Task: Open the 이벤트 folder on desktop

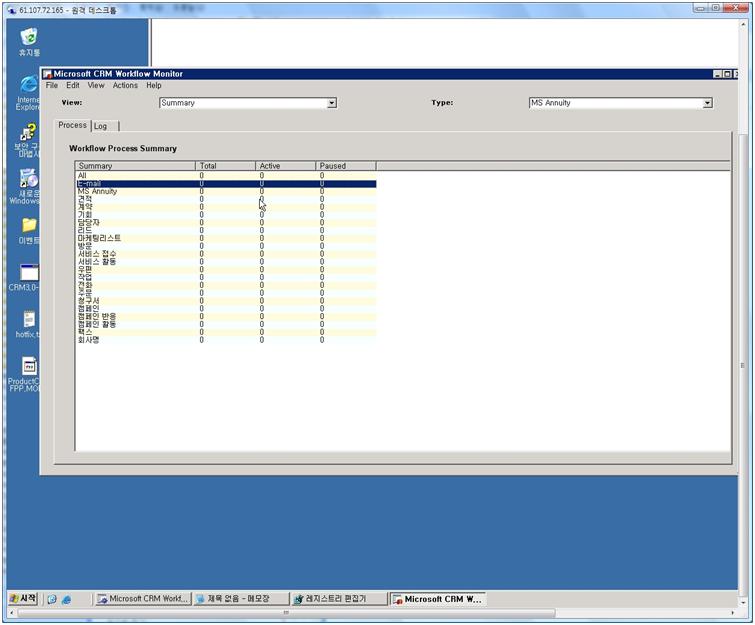Action: coord(29,231)
